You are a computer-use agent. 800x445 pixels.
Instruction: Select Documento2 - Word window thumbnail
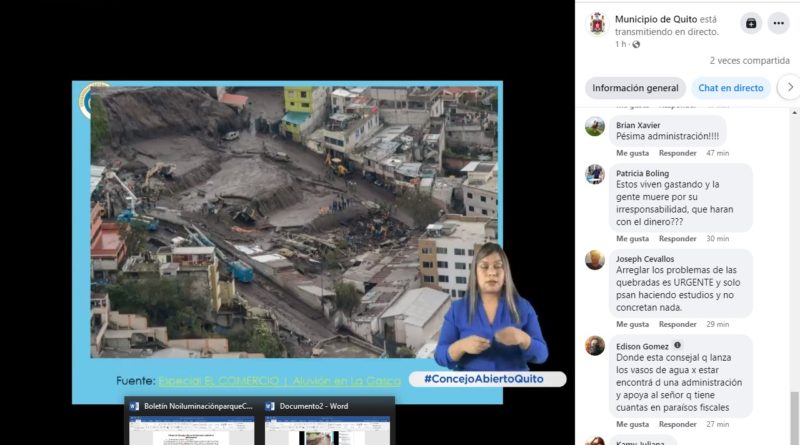point(327,430)
